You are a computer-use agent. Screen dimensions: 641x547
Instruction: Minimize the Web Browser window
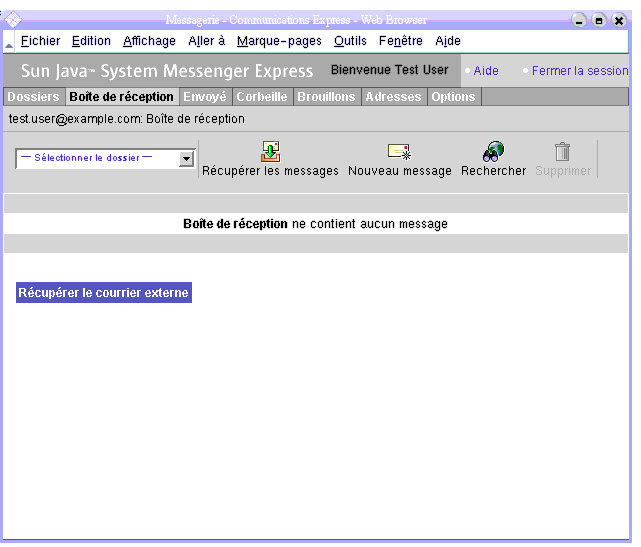click(578, 20)
